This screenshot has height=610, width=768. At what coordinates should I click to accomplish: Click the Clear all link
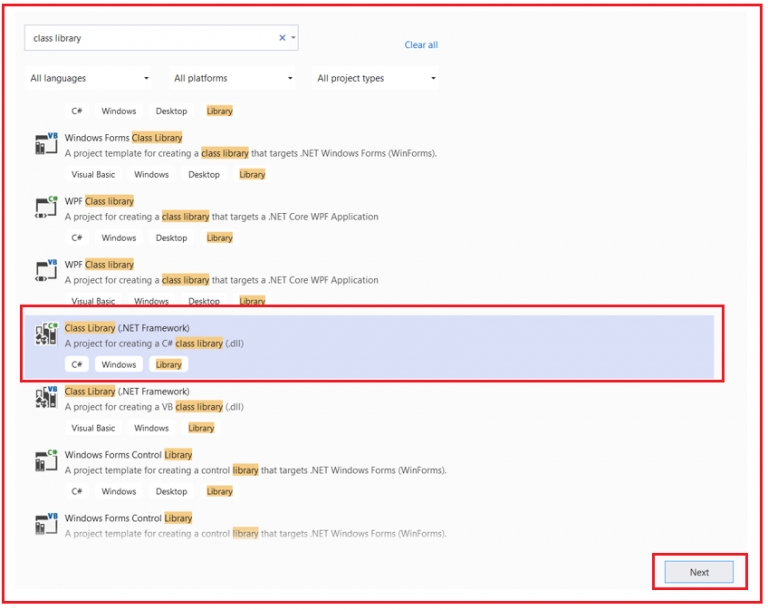[x=421, y=45]
